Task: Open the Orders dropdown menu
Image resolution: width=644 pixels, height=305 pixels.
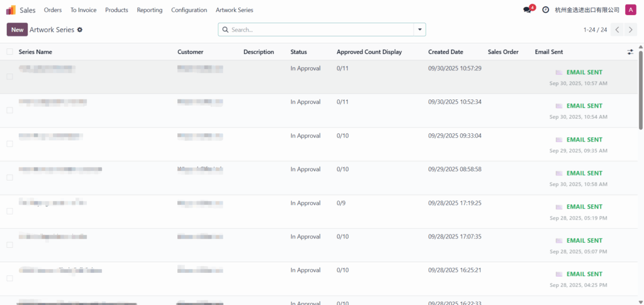Action: coord(53,10)
